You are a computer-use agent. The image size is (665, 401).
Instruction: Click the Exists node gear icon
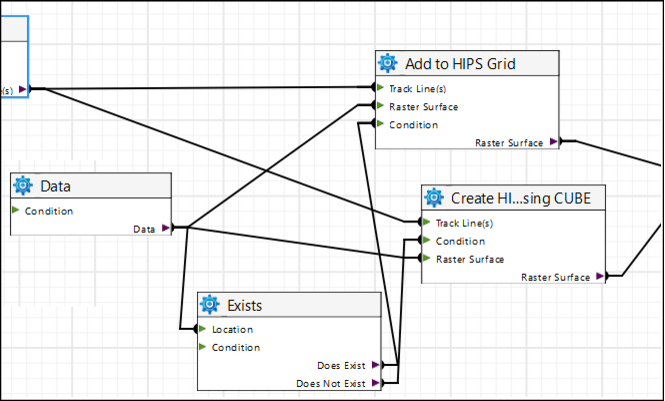tap(210, 305)
